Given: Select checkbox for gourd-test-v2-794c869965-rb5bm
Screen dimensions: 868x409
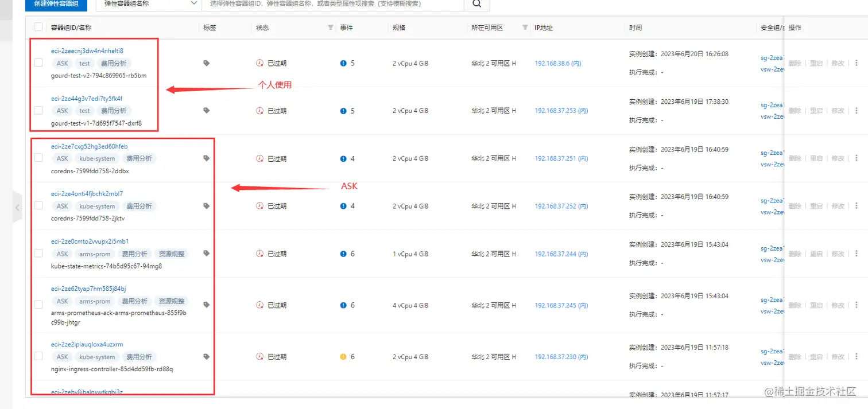Looking at the screenshot, I should coord(38,63).
